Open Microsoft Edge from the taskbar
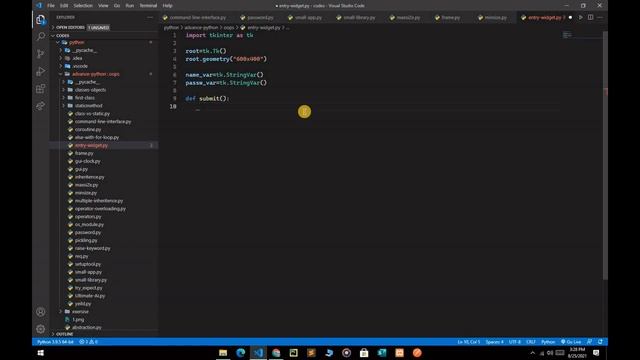The width and height of the screenshot is (640, 360). pyautogui.click(x=240, y=353)
